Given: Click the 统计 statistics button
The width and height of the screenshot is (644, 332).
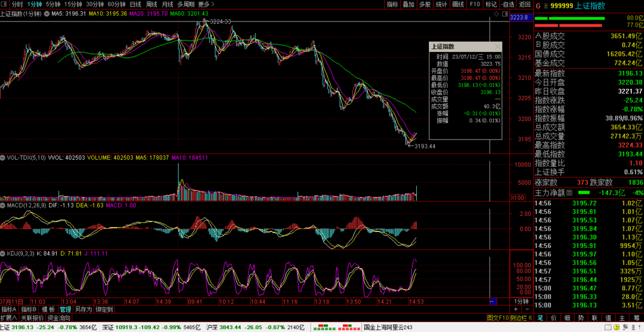Looking at the screenshot, I should pos(441,5).
